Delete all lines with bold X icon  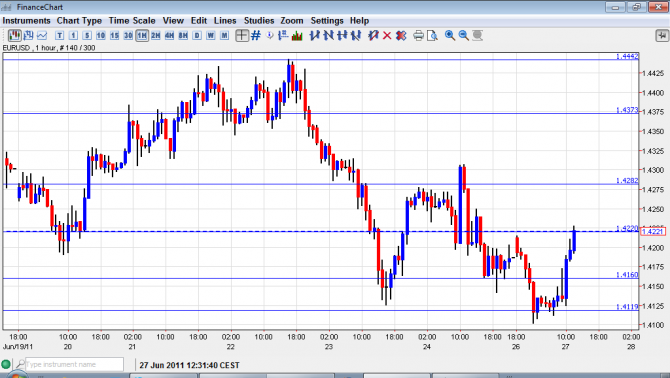click(401, 35)
